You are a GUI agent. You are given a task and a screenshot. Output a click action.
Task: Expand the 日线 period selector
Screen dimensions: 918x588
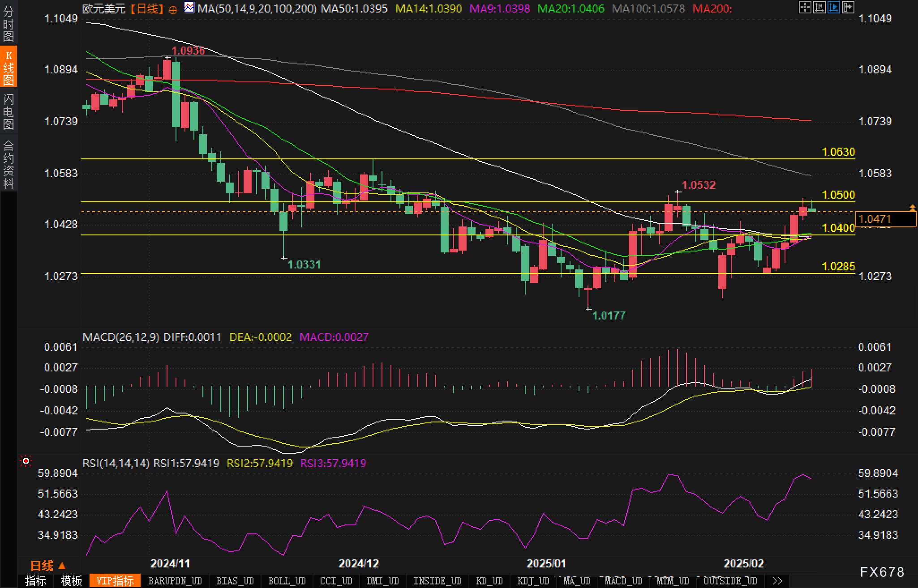pos(47,566)
